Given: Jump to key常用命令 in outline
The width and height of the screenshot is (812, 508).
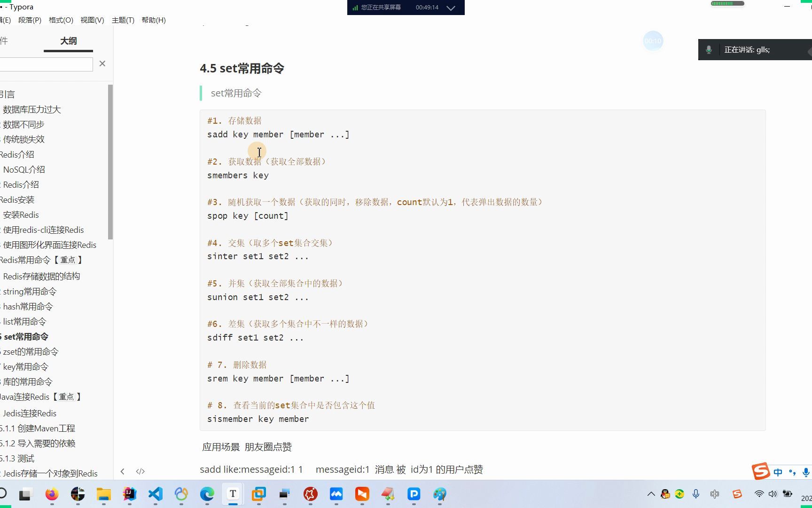Looking at the screenshot, I should [x=25, y=367].
